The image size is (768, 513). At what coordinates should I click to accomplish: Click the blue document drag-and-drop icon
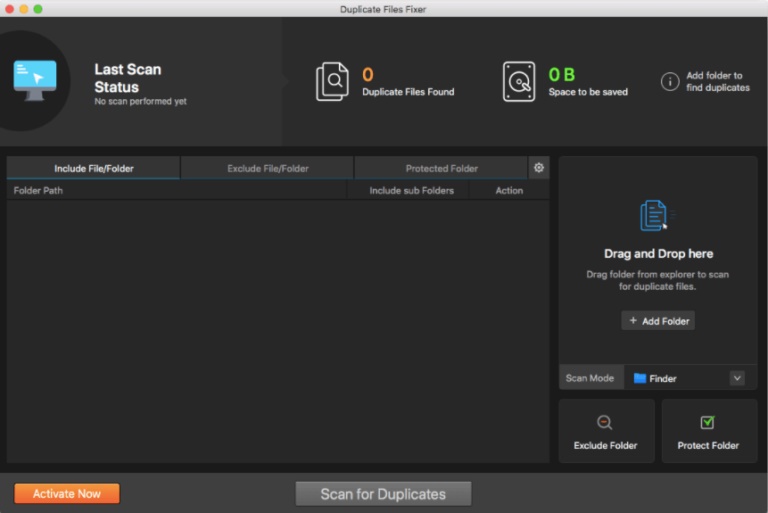pyautogui.click(x=655, y=215)
